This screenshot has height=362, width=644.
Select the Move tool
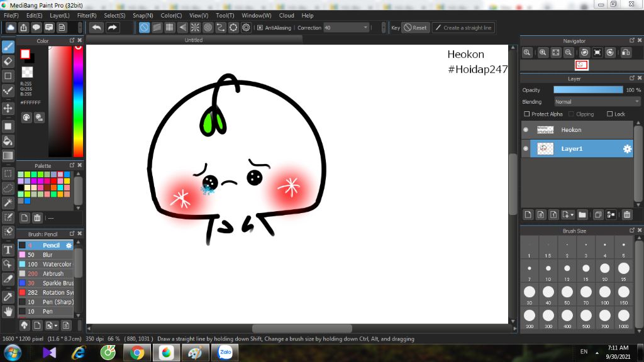pyautogui.click(x=8, y=108)
